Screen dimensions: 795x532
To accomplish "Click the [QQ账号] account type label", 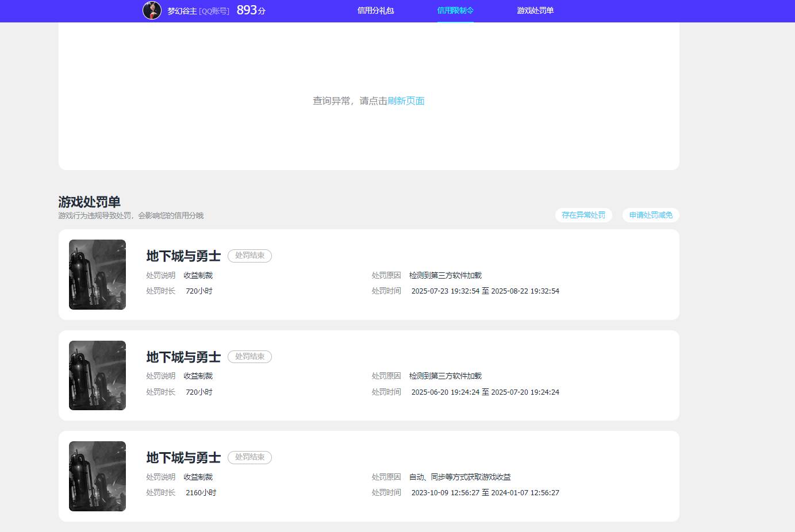I will [214, 10].
